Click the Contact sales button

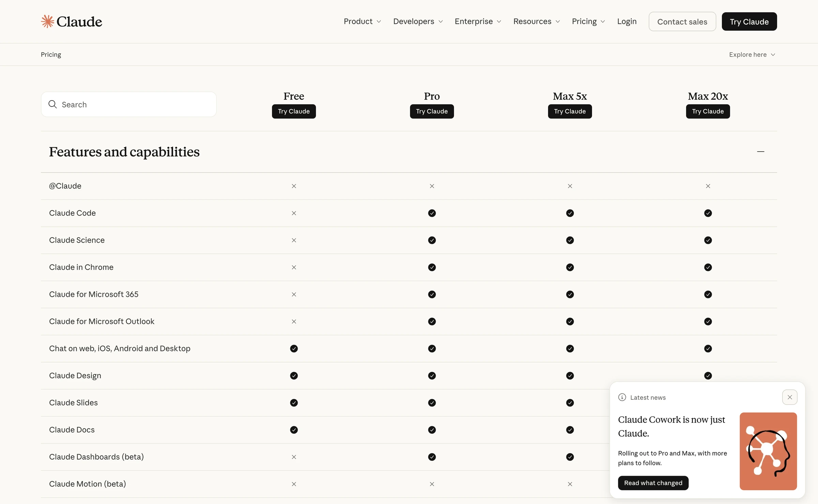[x=682, y=21]
